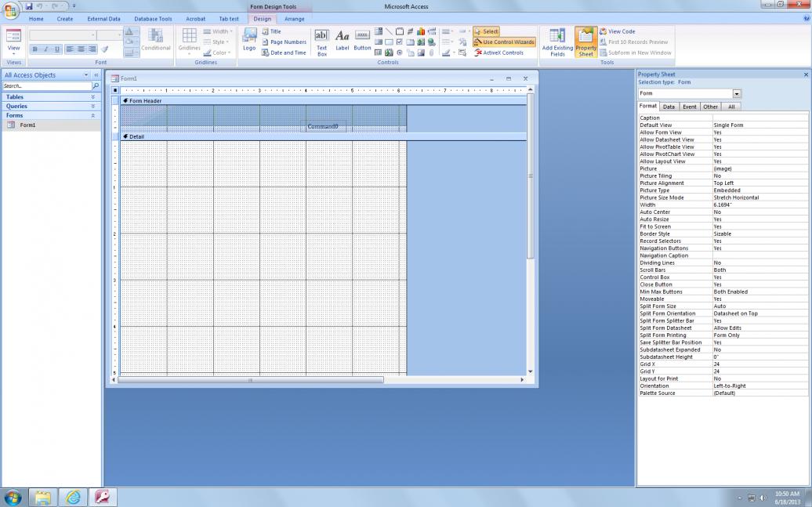Insert a Button control
The height and width of the screenshot is (507, 812).
(362, 41)
